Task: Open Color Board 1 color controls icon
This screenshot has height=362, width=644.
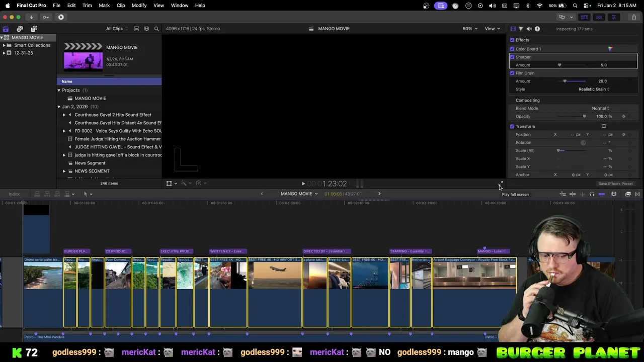Action: click(x=610, y=49)
